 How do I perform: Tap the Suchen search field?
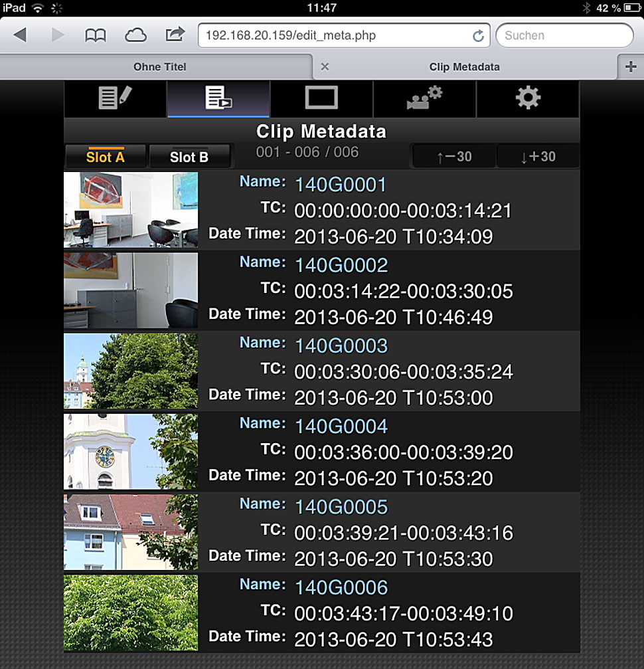[564, 35]
